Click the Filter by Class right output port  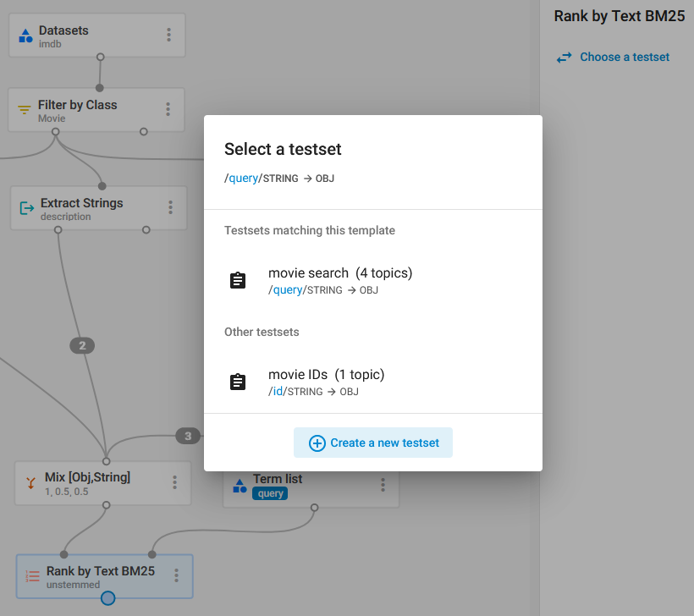(x=143, y=132)
